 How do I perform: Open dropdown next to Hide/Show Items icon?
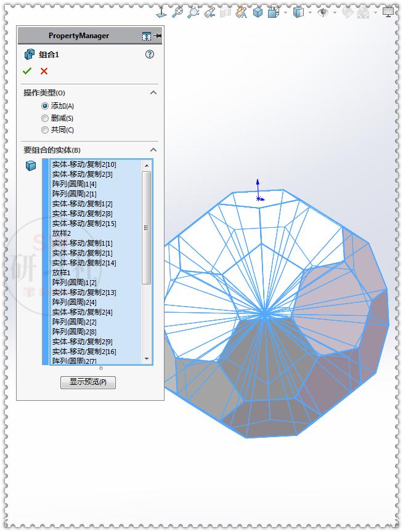pos(310,13)
